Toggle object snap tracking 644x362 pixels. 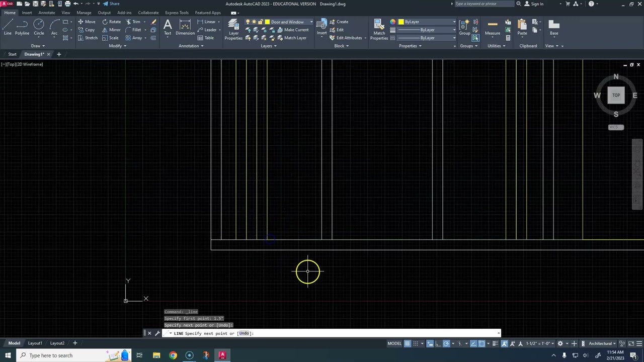click(x=473, y=343)
